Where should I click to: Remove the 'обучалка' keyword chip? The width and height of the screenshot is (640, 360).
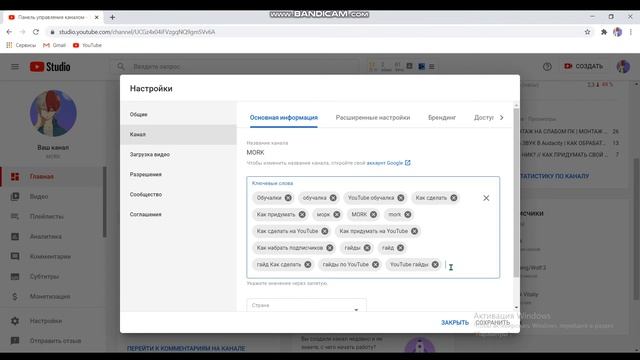coord(333,198)
